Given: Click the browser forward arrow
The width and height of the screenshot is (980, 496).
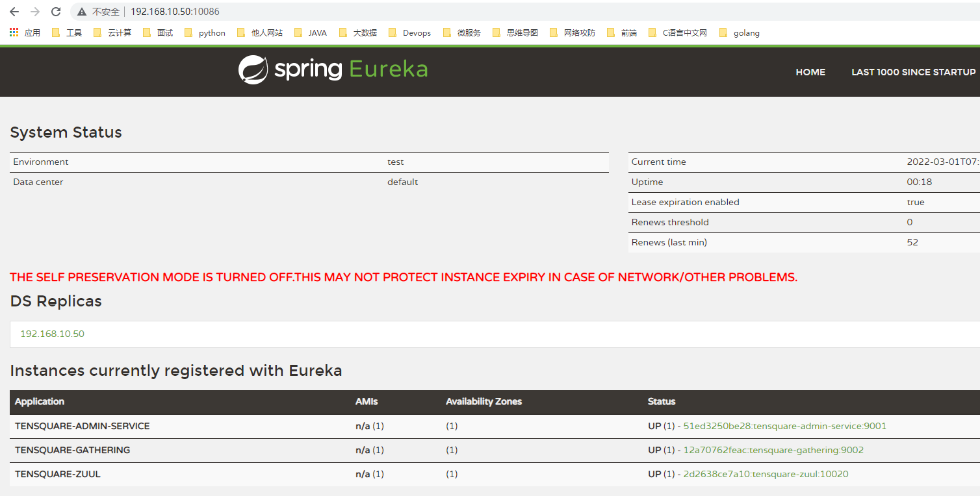Looking at the screenshot, I should 35,12.
